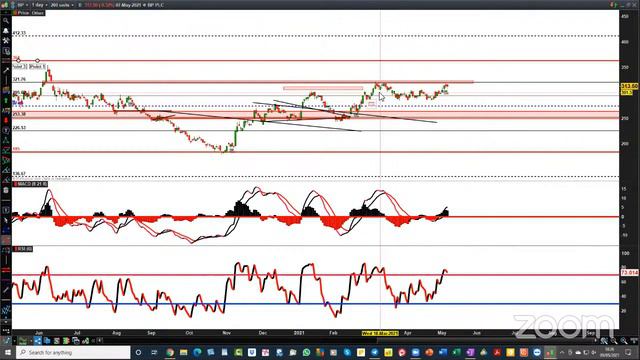640x360 pixels.
Task: Click the magnifier search icon in left toolbar
Action: click(6, 20)
